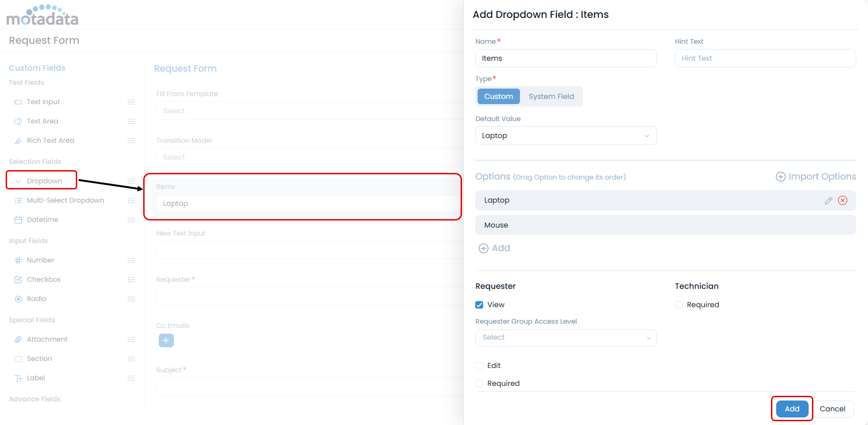Cancel the Add Dropdown Field dialog
The height and width of the screenshot is (425, 868).
coord(832,409)
